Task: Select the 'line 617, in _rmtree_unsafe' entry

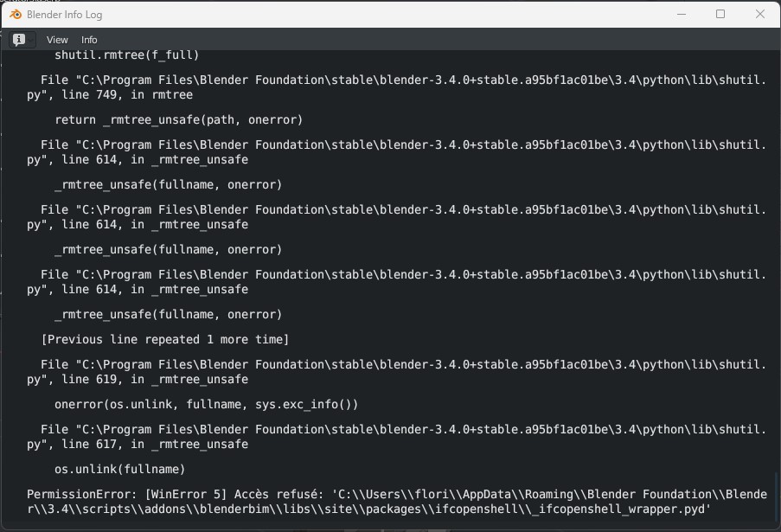Action: pos(396,436)
